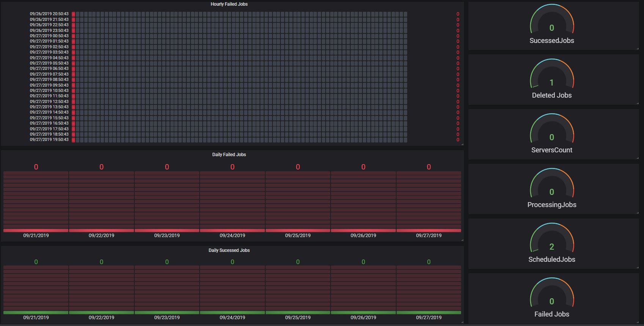Image resolution: width=644 pixels, height=326 pixels.
Task: Click the 09/26/2019 20:50:43 hourly row bar
Action: (x=239, y=14)
